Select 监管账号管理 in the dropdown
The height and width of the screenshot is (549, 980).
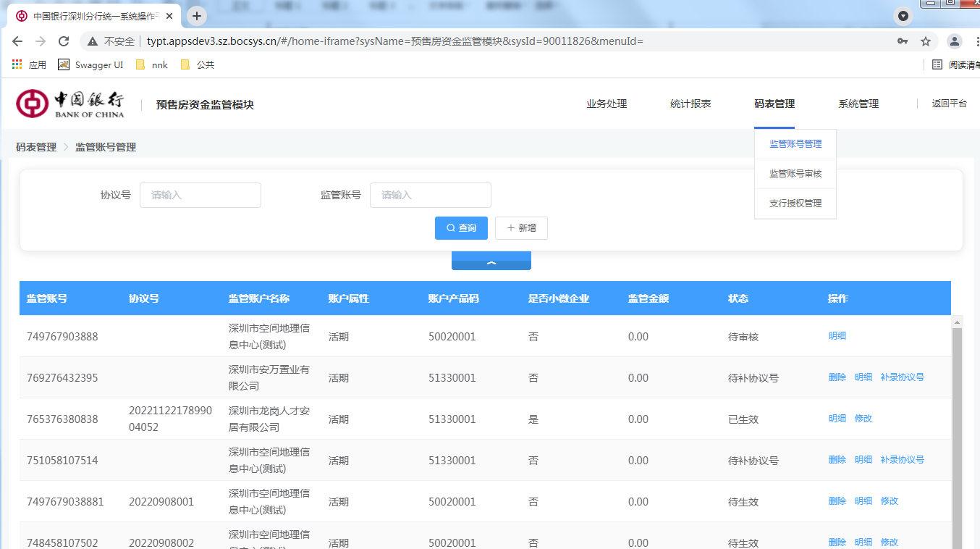click(795, 144)
